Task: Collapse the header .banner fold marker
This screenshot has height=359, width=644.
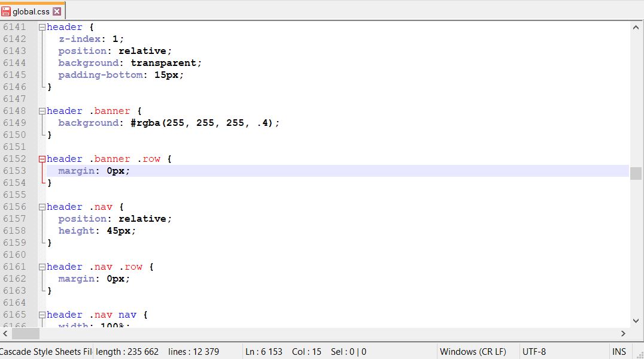Action: 42,111
